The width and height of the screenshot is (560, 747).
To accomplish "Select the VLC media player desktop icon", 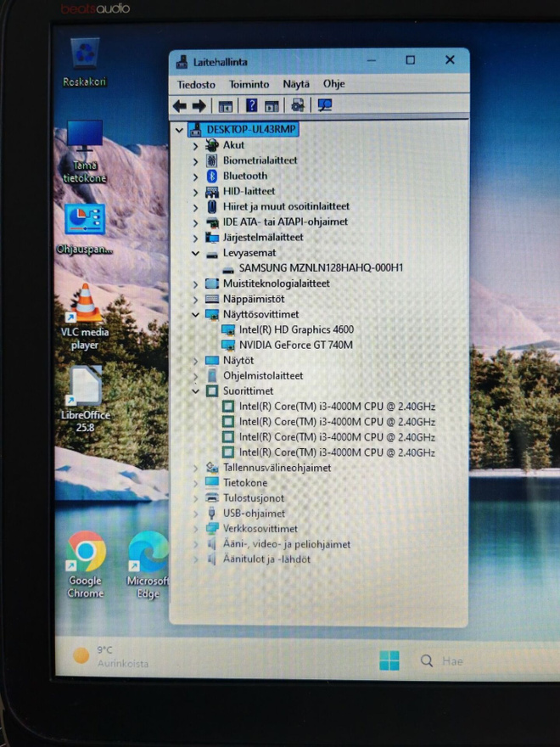I will pos(85,317).
